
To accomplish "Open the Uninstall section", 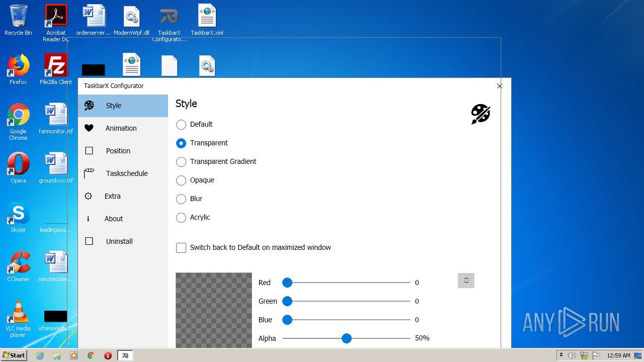I will pos(123,241).
